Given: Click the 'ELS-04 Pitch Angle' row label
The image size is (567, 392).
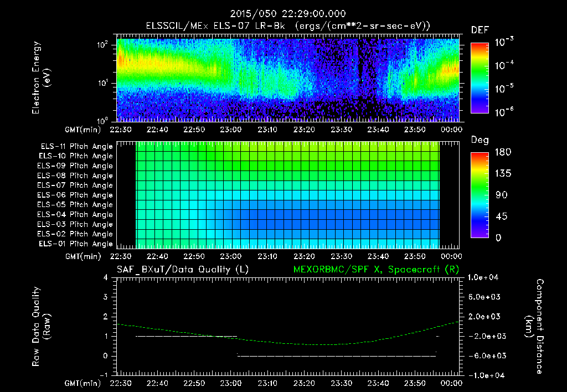Looking at the screenshot, I should point(75,214).
